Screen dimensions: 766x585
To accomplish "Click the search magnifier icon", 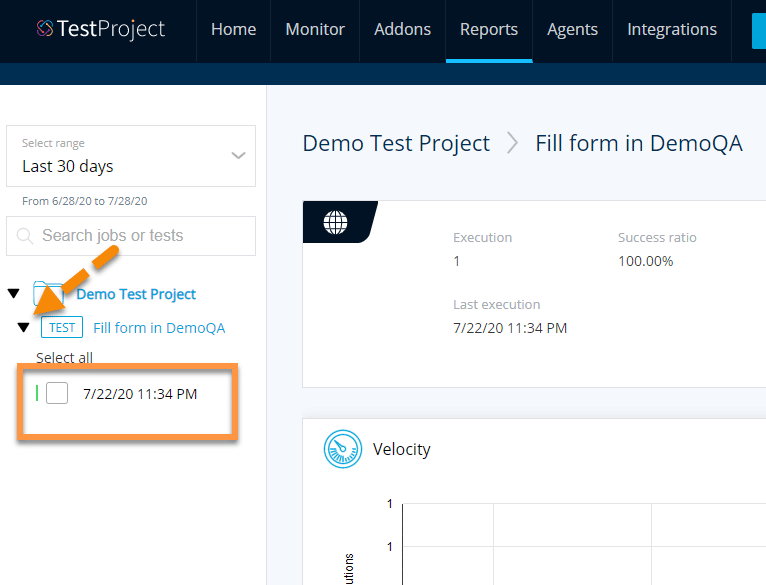I will (24, 236).
